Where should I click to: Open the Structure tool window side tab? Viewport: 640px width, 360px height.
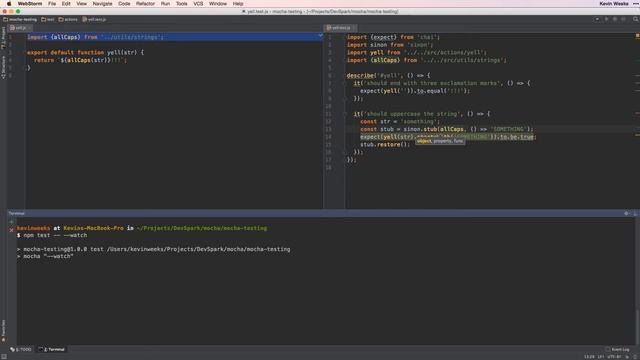[3, 67]
